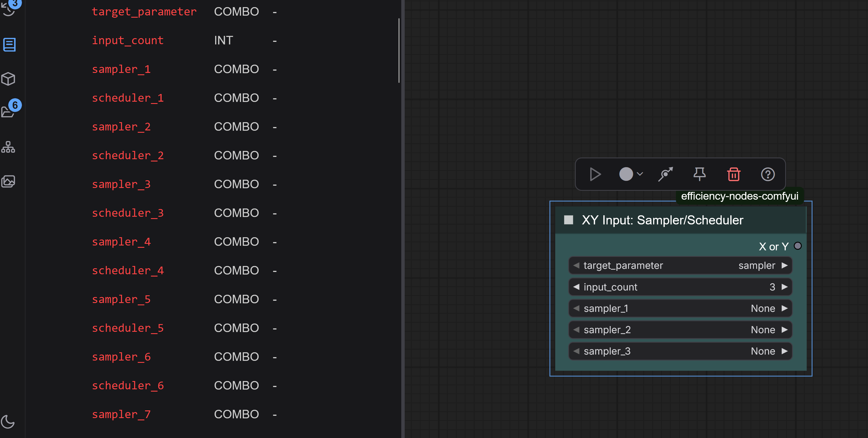The width and height of the screenshot is (868, 438).
Task: Click the XY Input: Sampler/Scheduler node title
Action: click(662, 220)
